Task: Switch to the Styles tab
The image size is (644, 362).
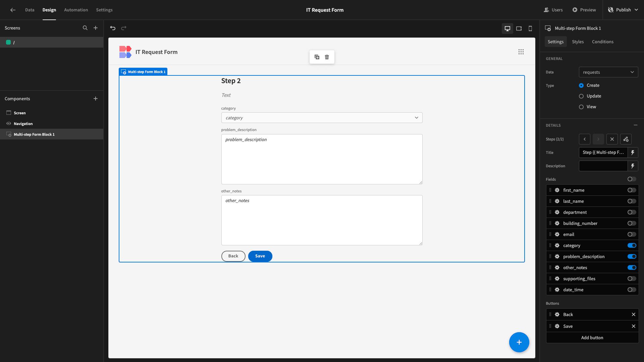Action: coord(578,42)
